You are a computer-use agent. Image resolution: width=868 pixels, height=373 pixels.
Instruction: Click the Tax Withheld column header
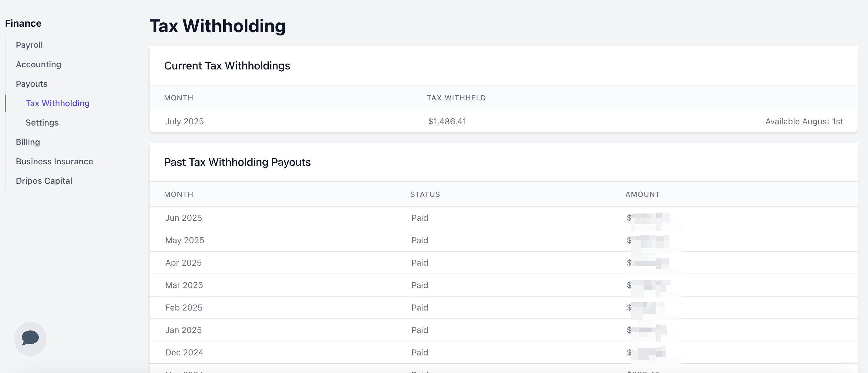456,98
